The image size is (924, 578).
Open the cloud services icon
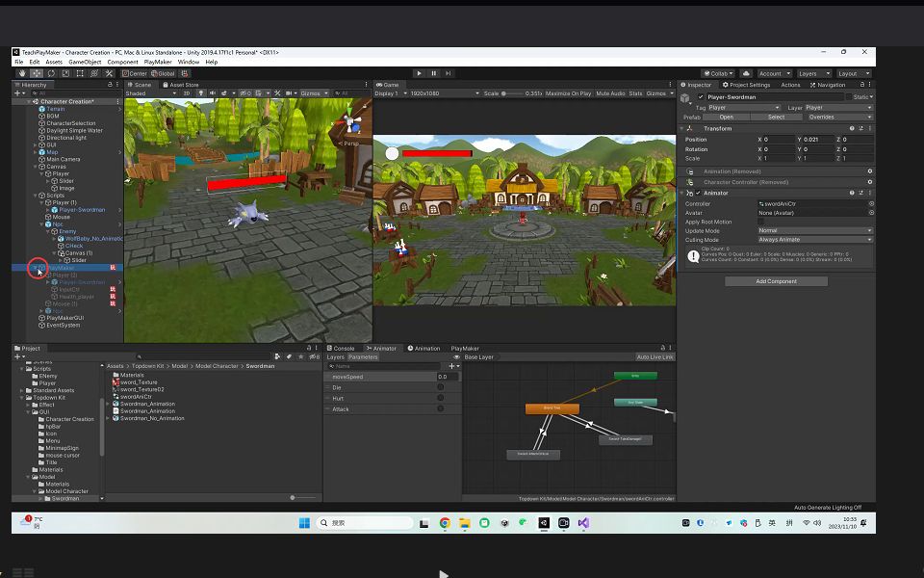(746, 74)
